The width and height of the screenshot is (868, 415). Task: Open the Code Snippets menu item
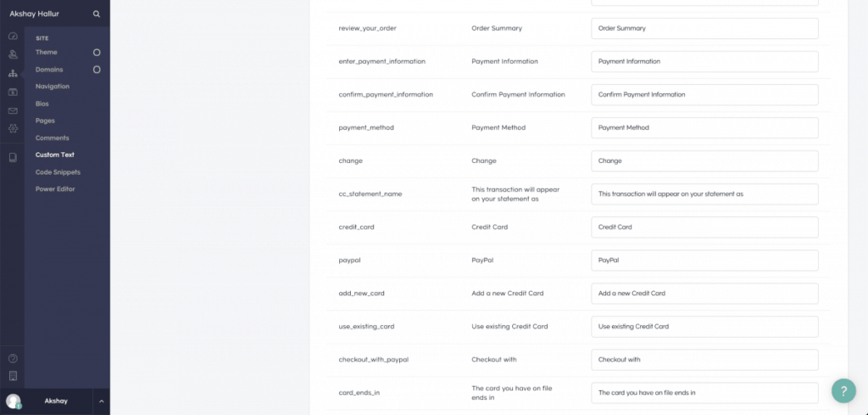tap(58, 172)
